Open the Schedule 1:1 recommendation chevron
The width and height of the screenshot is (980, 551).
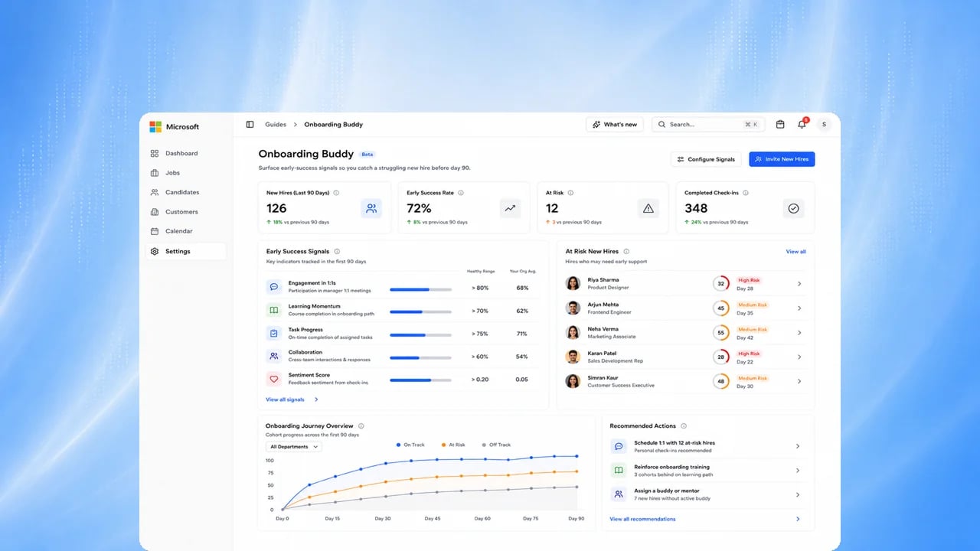click(798, 446)
